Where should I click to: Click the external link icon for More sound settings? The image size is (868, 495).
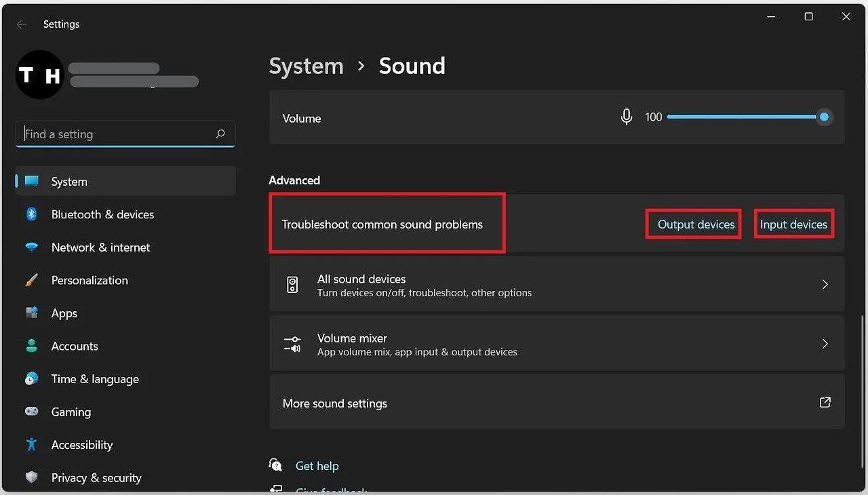tap(825, 402)
